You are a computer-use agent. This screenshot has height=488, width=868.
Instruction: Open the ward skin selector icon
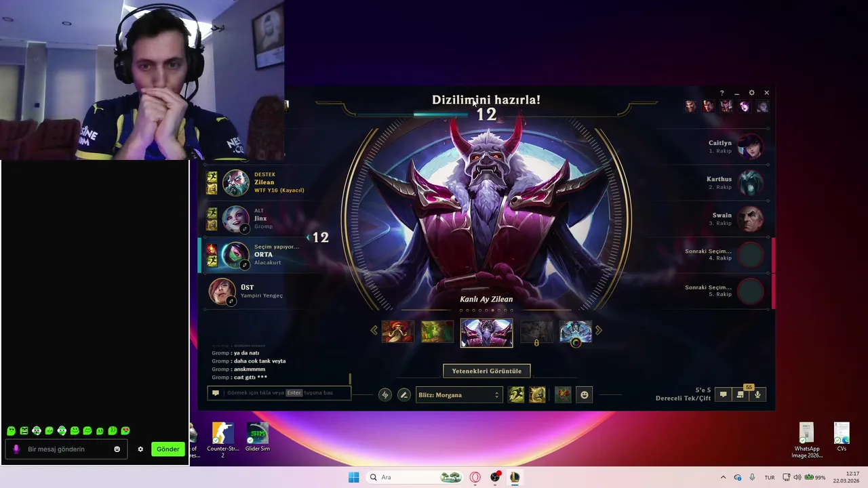click(x=563, y=394)
